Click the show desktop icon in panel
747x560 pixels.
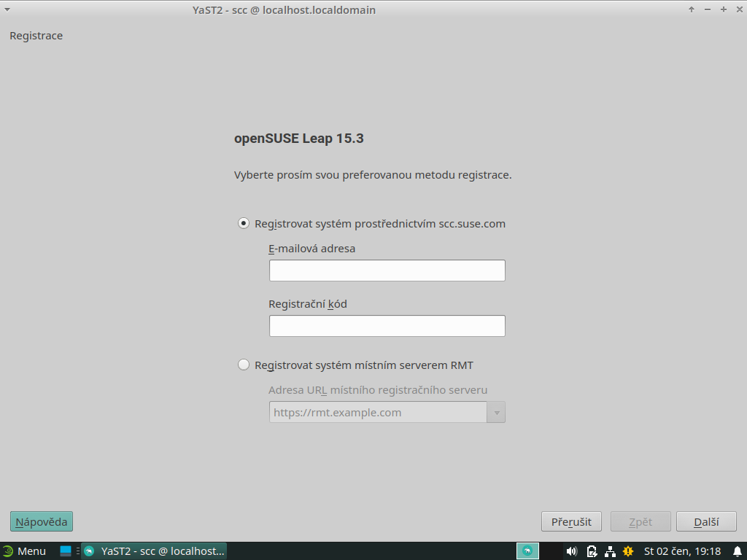(x=65, y=551)
